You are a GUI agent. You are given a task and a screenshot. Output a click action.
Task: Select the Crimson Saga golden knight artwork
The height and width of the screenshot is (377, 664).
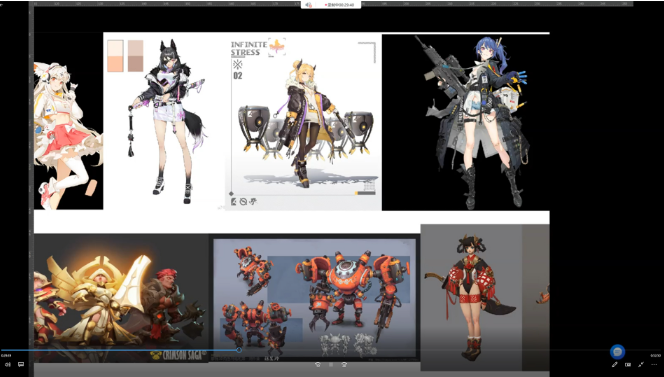121,297
